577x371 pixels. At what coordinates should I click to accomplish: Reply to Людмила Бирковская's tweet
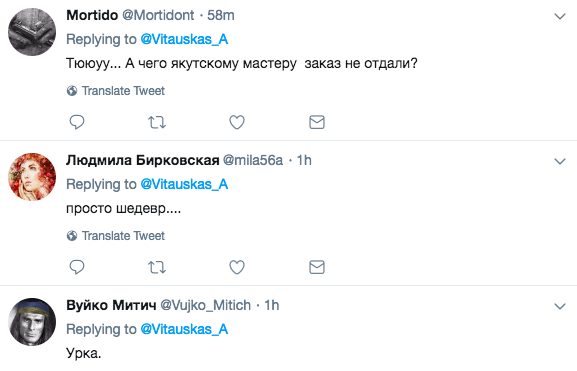(77, 267)
